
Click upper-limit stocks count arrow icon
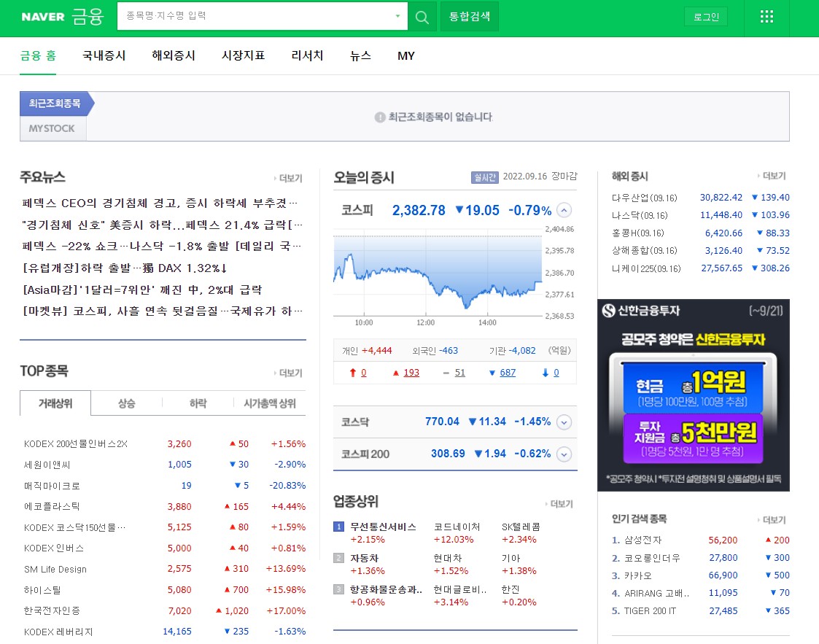[x=352, y=373]
